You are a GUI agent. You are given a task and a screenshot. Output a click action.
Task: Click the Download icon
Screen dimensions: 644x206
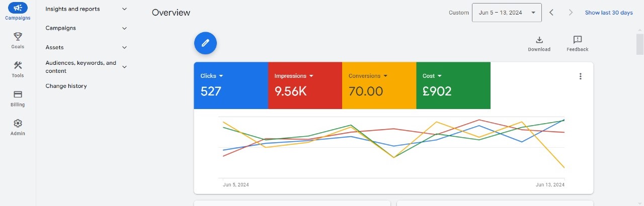coord(539,40)
